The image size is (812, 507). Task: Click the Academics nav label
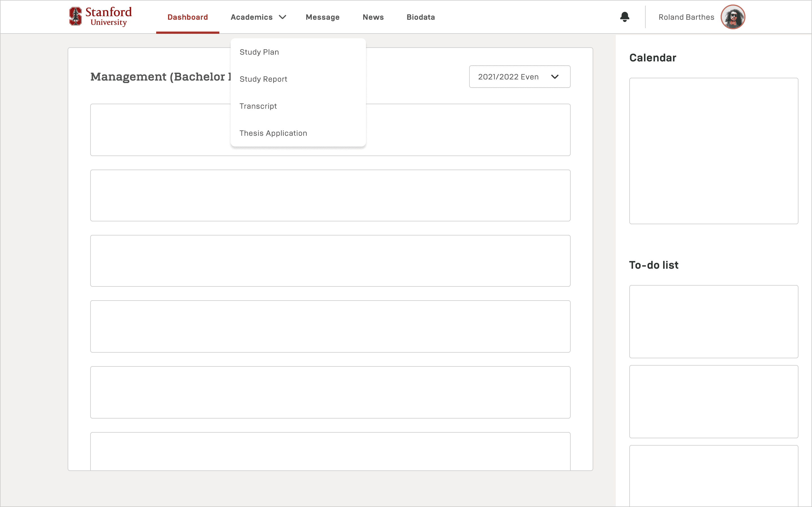(x=251, y=17)
